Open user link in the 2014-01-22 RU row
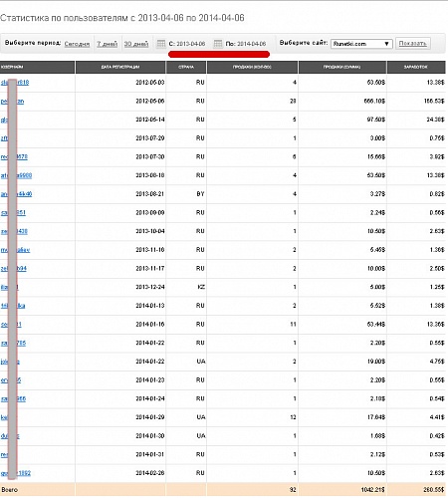448x498 pixels. tap(13, 343)
